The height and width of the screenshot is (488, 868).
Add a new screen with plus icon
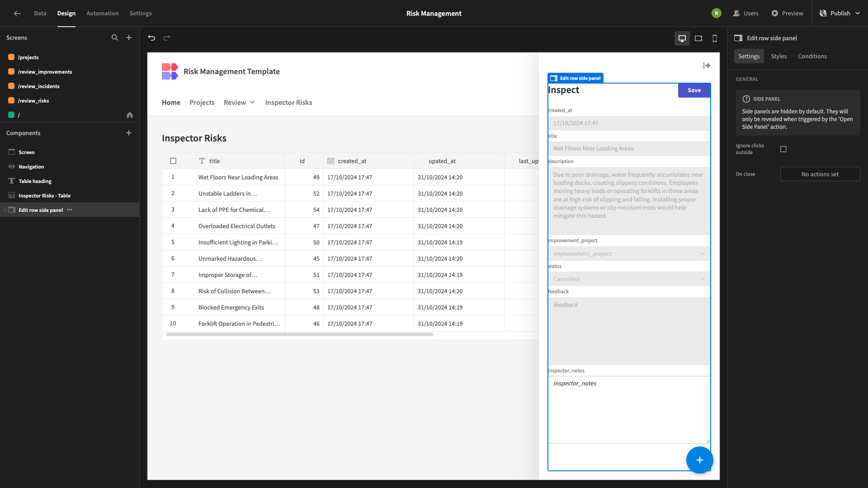(x=129, y=38)
